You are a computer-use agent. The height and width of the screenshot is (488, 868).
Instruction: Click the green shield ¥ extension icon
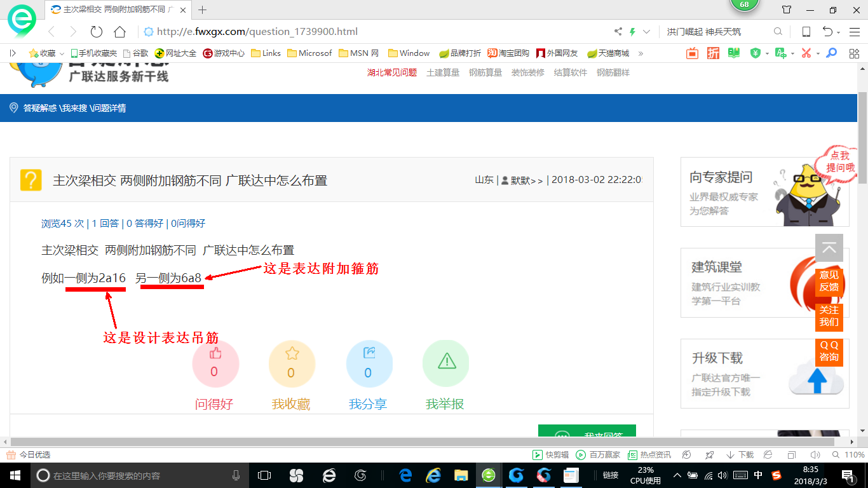(x=756, y=53)
